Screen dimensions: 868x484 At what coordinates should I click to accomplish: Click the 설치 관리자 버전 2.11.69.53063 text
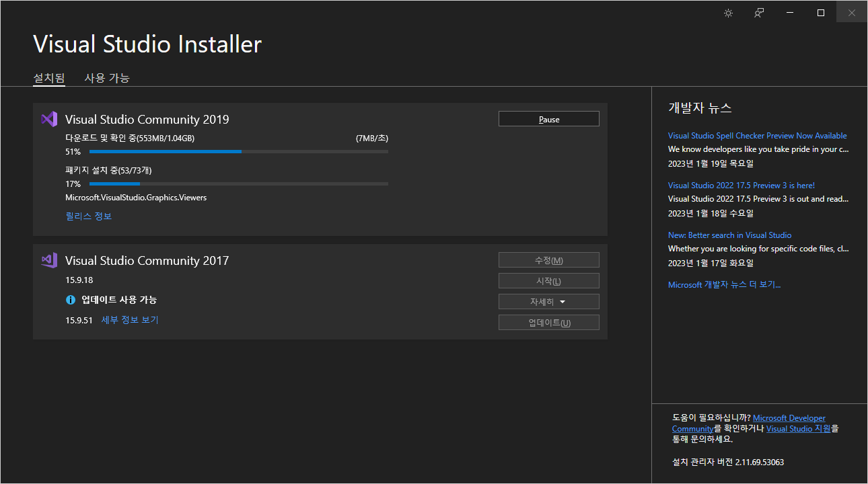pos(728,462)
